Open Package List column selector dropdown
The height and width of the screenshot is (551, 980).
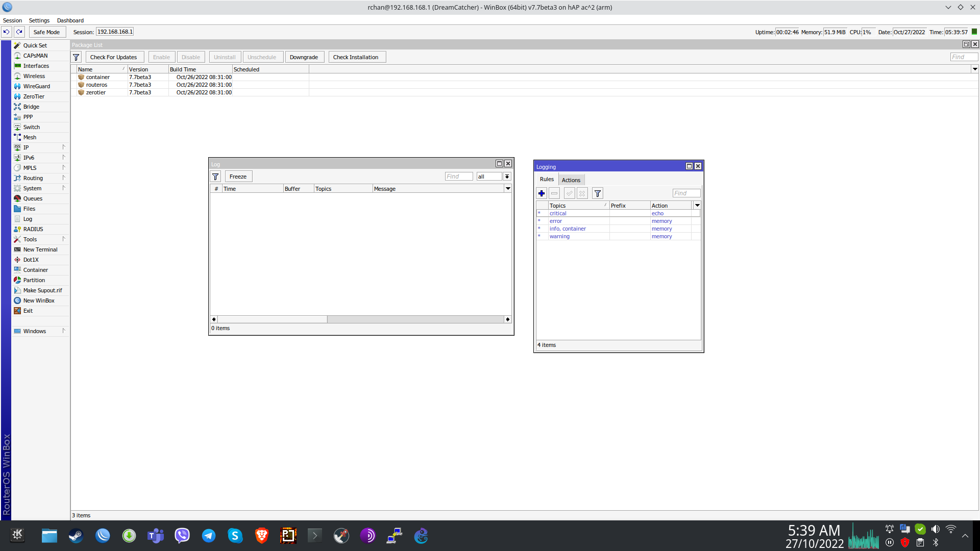pyautogui.click(x=975, y=69)
